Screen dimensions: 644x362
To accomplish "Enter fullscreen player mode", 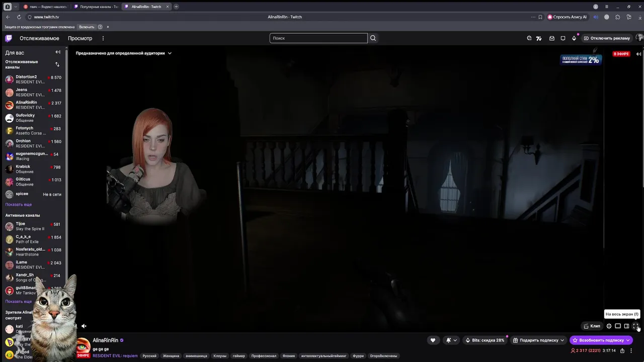I will (x=635, y=326).
